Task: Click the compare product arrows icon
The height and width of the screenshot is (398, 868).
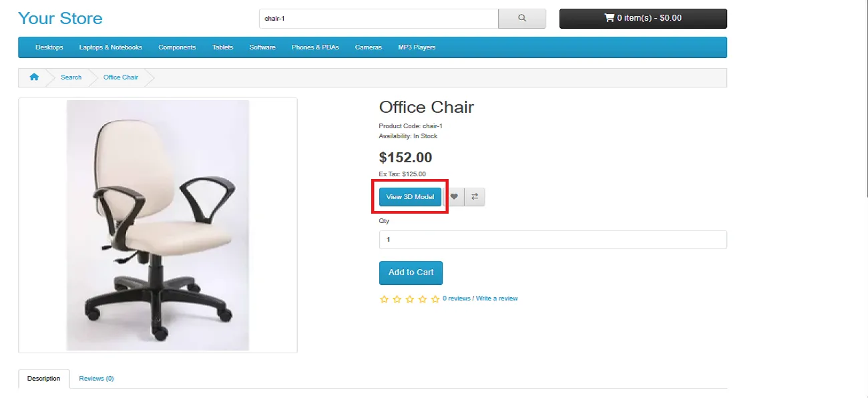Action: coord(475,197)
